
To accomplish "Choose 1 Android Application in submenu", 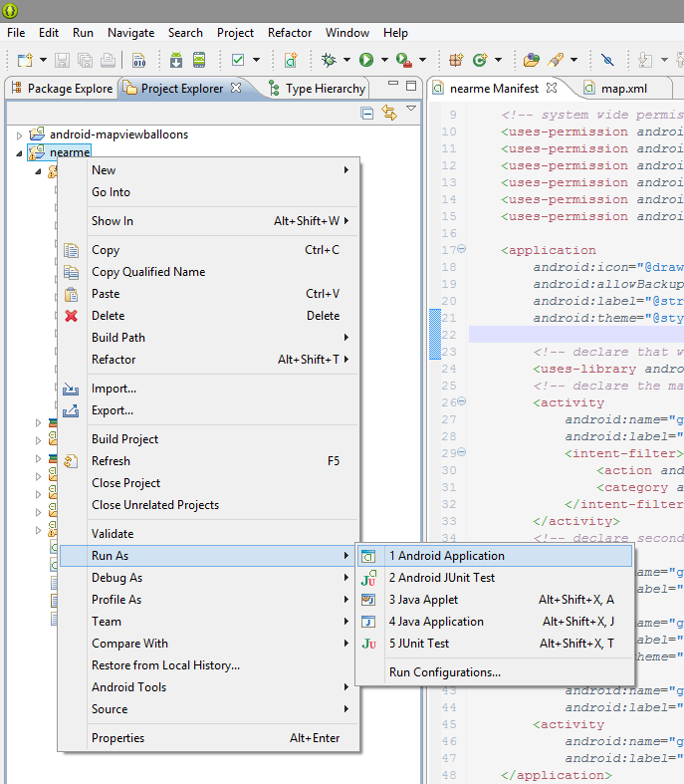I will coord(495,556).
